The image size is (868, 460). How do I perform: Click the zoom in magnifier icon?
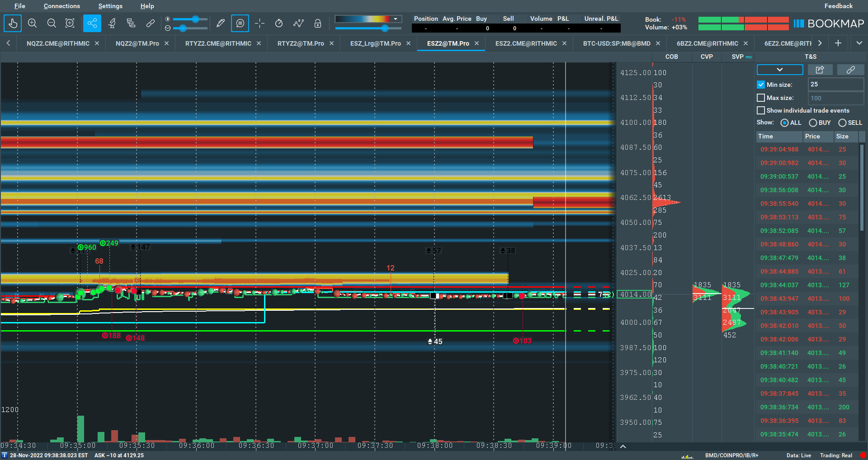click(x=32, y=23)
